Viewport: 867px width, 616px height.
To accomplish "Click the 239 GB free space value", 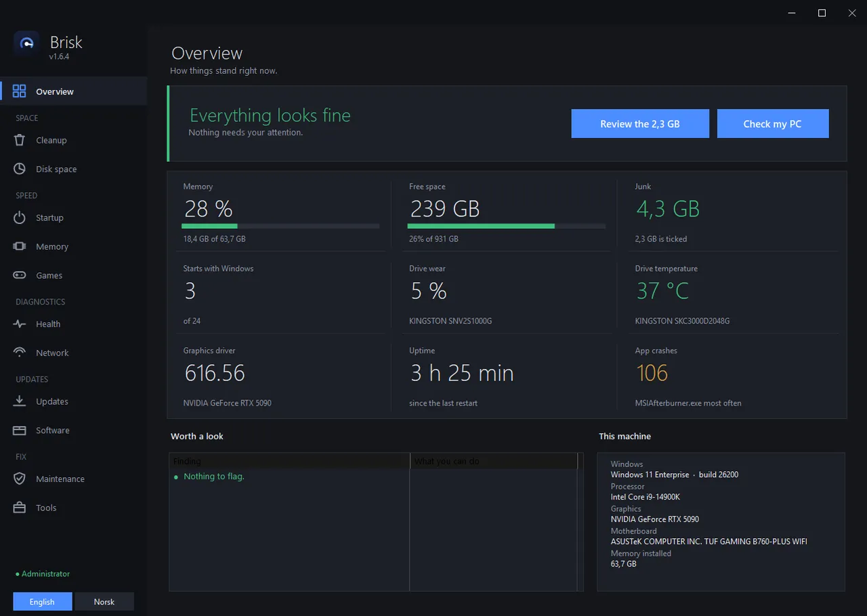I will pyautogui.click(x=445, y=209).
